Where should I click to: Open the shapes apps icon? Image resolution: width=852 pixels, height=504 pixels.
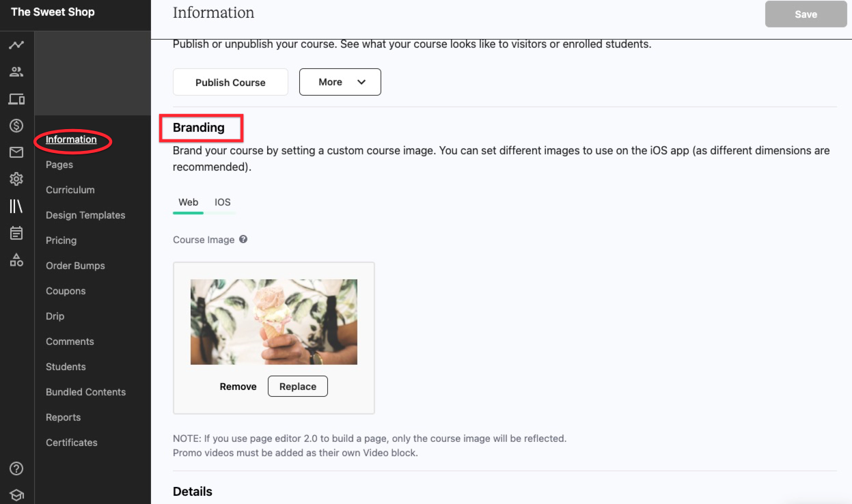point(16,260)
